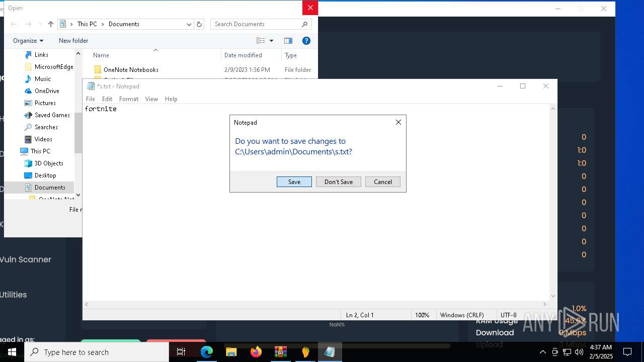Open the notification center
This screenshot has height=362, width=644.
click(627, 352)
